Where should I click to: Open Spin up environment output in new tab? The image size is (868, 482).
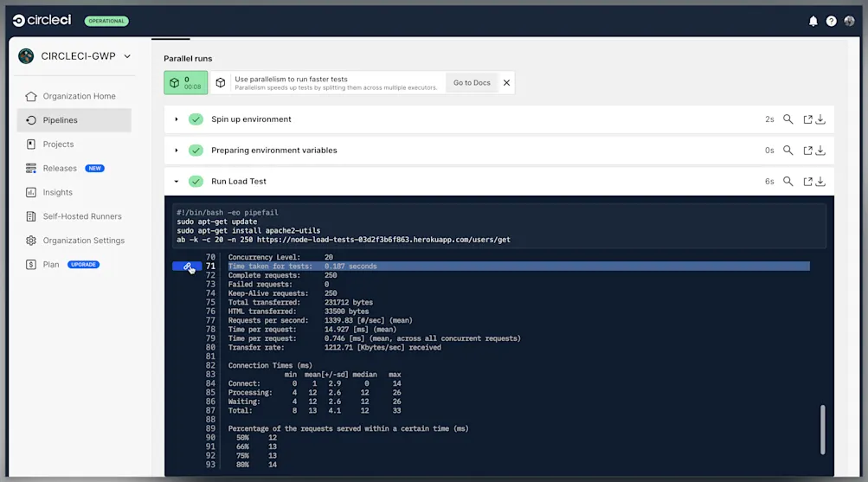pos(807,119)
